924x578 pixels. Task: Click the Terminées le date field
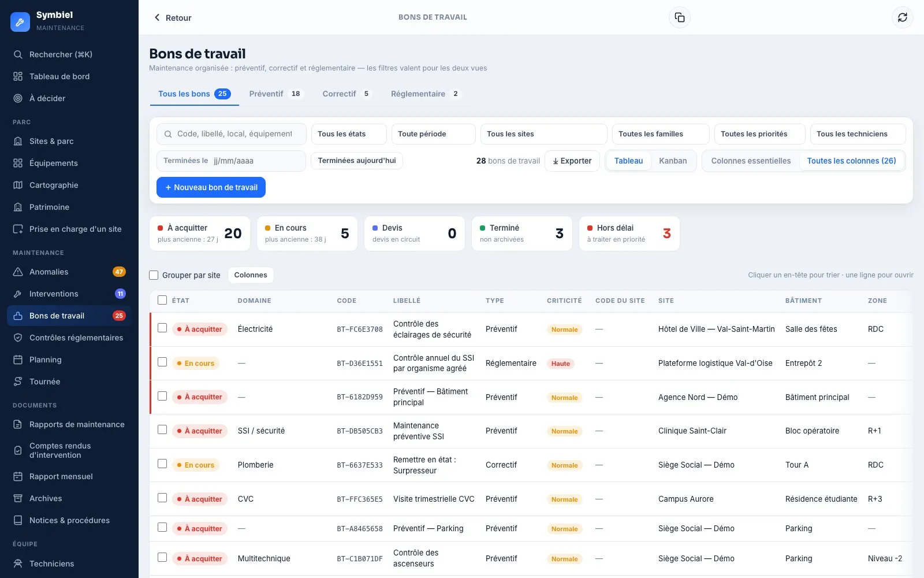point(232,161)
